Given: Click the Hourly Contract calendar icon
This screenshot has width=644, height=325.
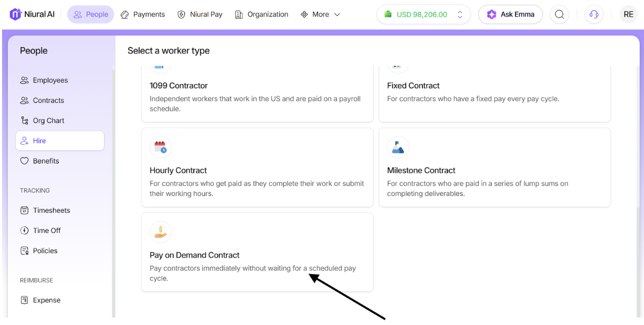Looking at the screenshot, I should click(x=161, y=147).
